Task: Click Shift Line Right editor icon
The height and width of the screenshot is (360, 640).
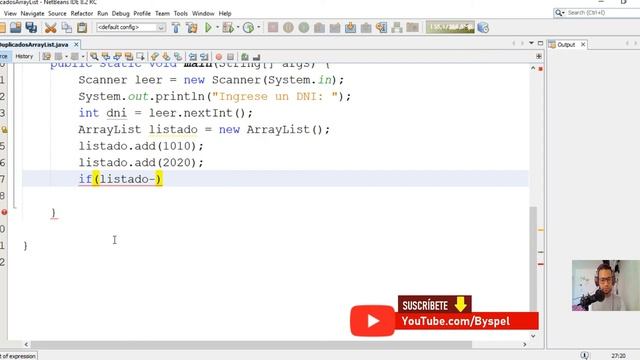Action: pyautogui.click(x=204, y=56)
